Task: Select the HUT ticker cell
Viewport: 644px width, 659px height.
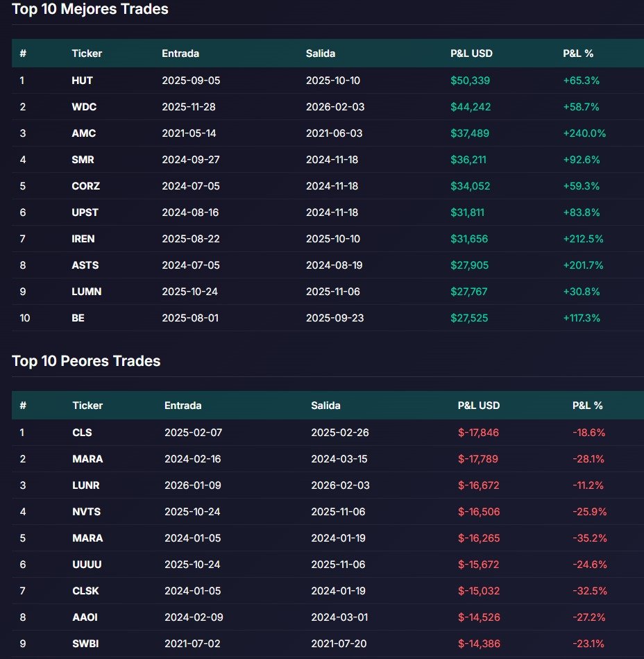Action: [82, 81]
